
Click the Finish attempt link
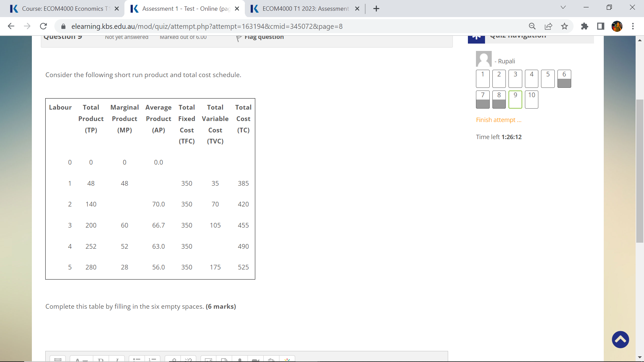pos(498,120)
